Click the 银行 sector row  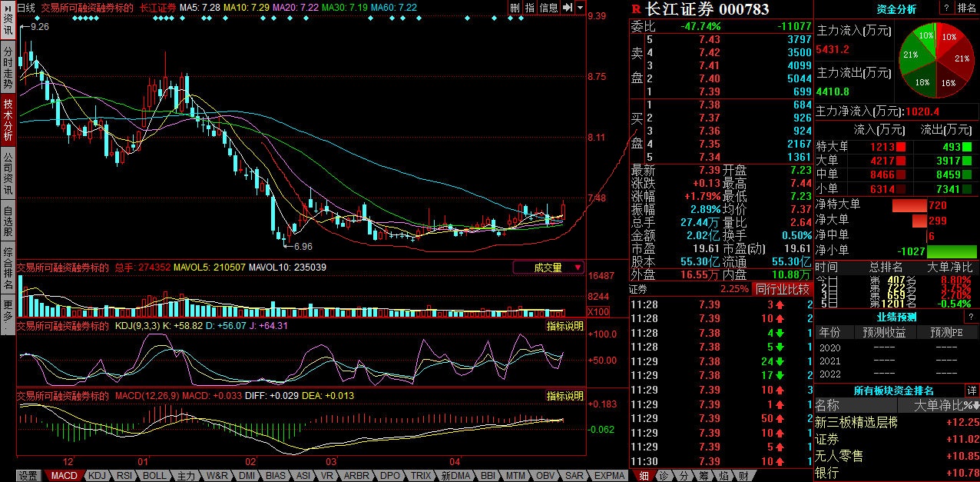pos(897,471)
